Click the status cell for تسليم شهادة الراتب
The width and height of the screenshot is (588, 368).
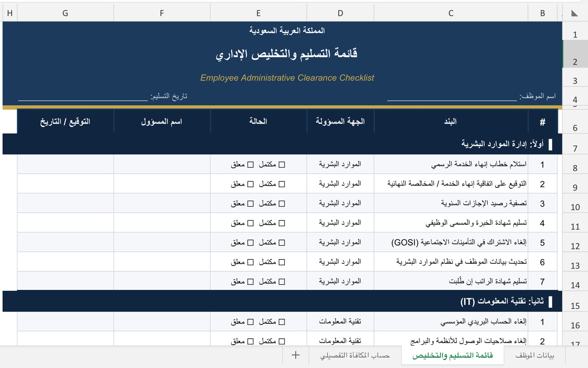258,281
